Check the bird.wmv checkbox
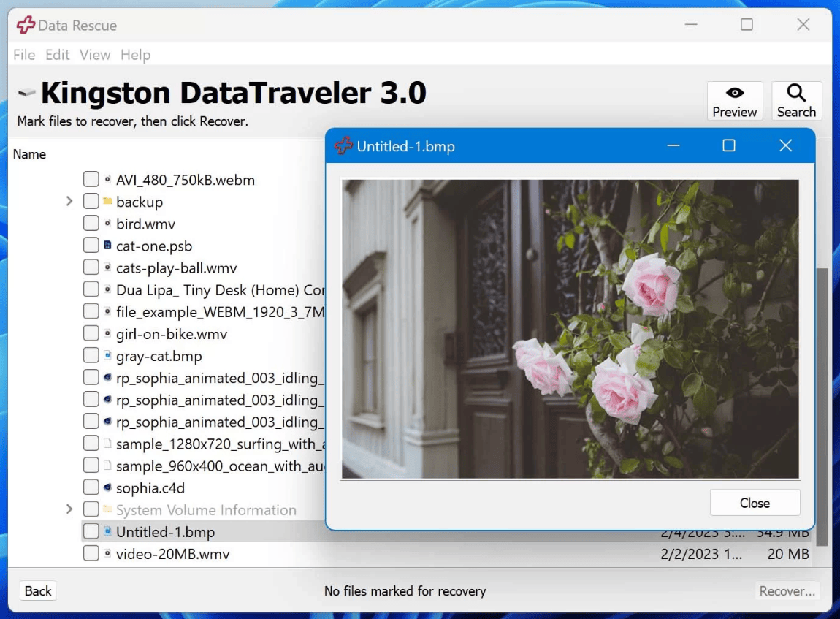Viewport: 840px width, 619px height. (91, 223)
